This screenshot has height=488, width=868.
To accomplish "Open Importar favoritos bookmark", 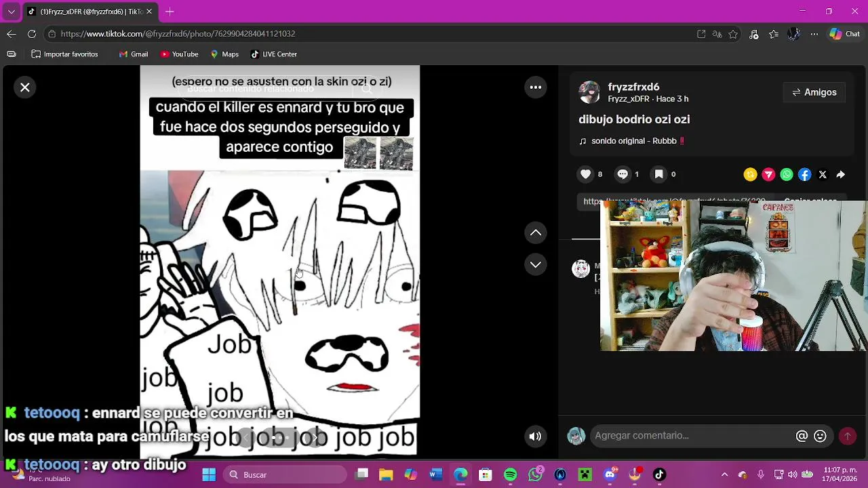I will [64, 54].
